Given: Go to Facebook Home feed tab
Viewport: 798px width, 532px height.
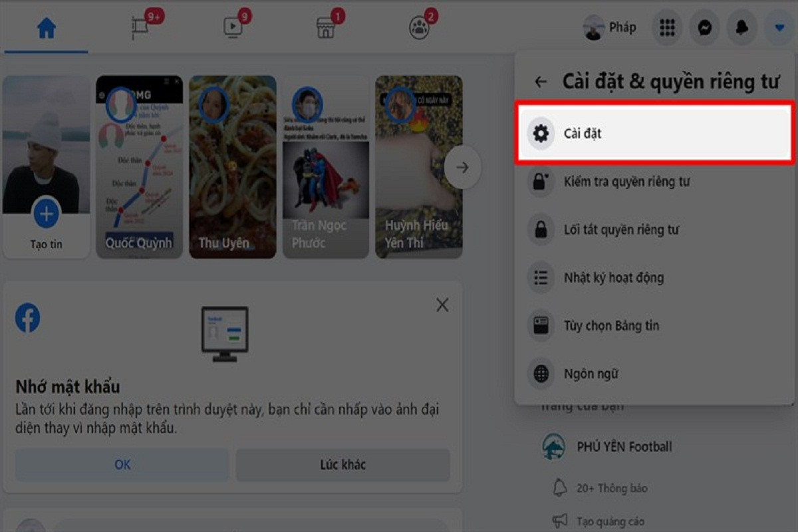Looking at the screenshot, I should (x=46, y=28).
